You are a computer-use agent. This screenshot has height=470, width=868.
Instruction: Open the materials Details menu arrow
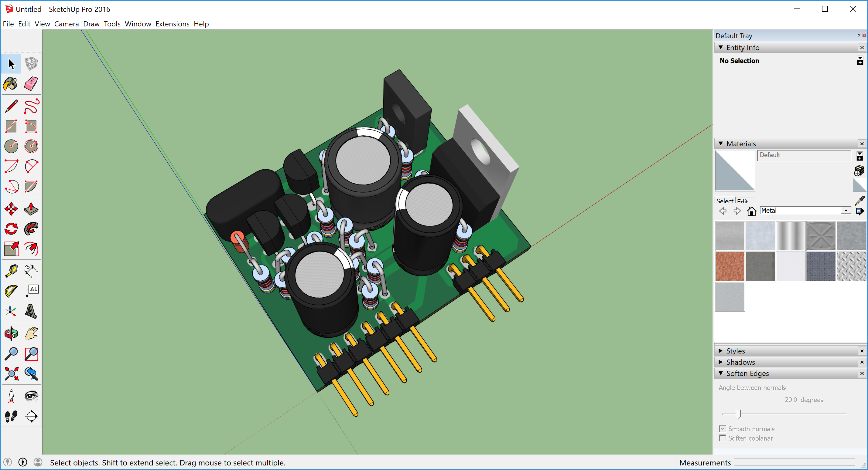click(x=860, y=211)
